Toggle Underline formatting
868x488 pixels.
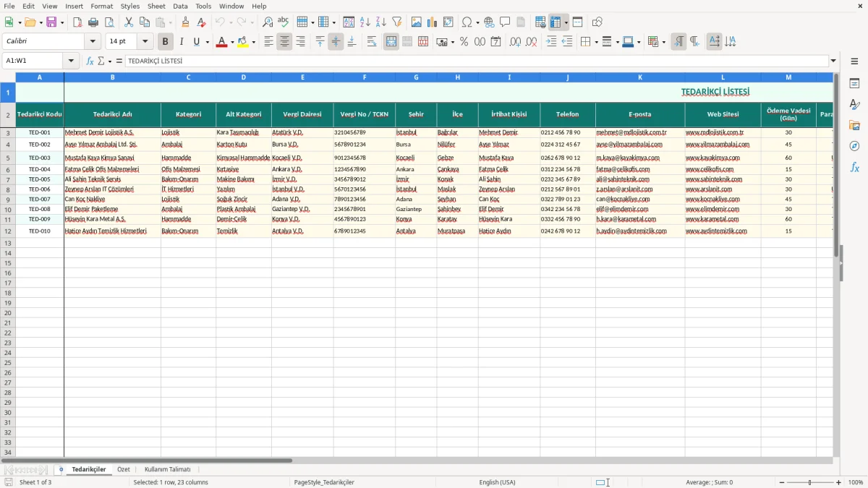coord(196,42)
